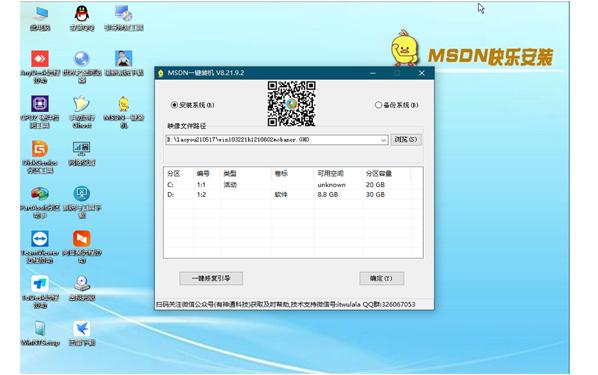Click the duck icon in the installer title bar
598x375 pixels.
[161, 73]
